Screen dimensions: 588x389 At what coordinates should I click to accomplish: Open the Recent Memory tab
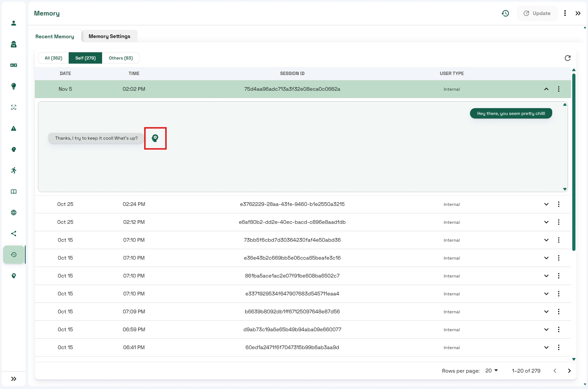55,37
